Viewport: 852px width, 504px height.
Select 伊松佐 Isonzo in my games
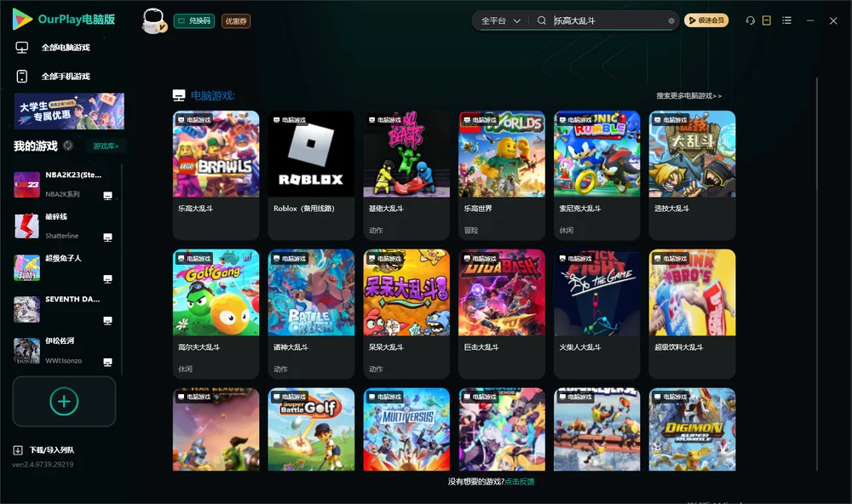[x=64, y=351]
